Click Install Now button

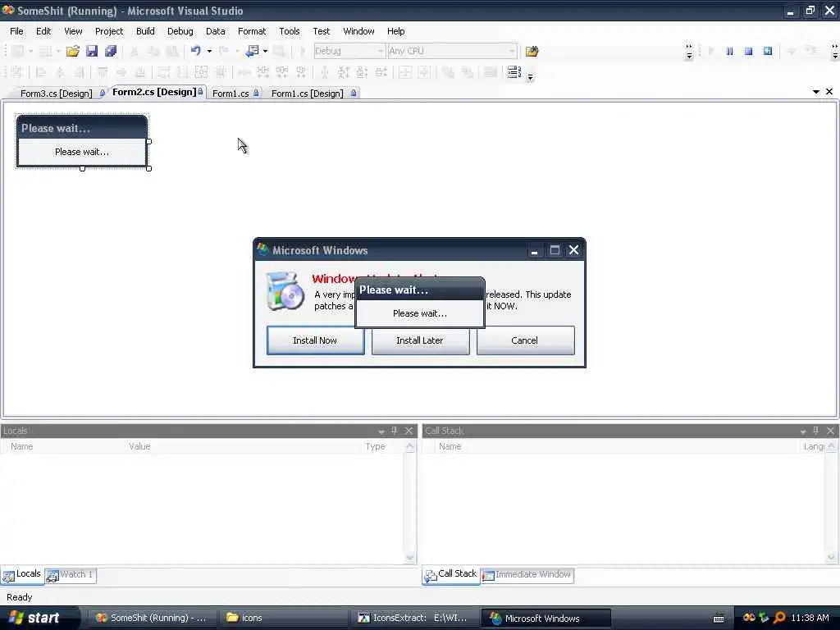click(x=315, y=340)
